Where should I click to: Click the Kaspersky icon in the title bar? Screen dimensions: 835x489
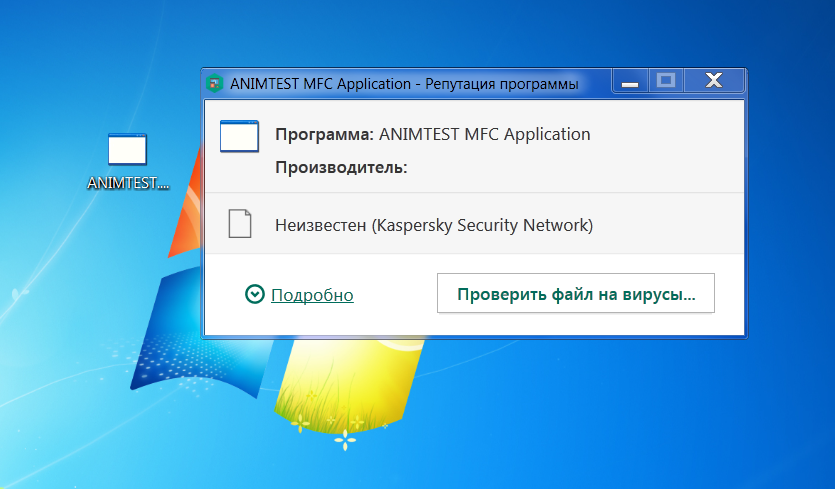click(x=214, y=84)
